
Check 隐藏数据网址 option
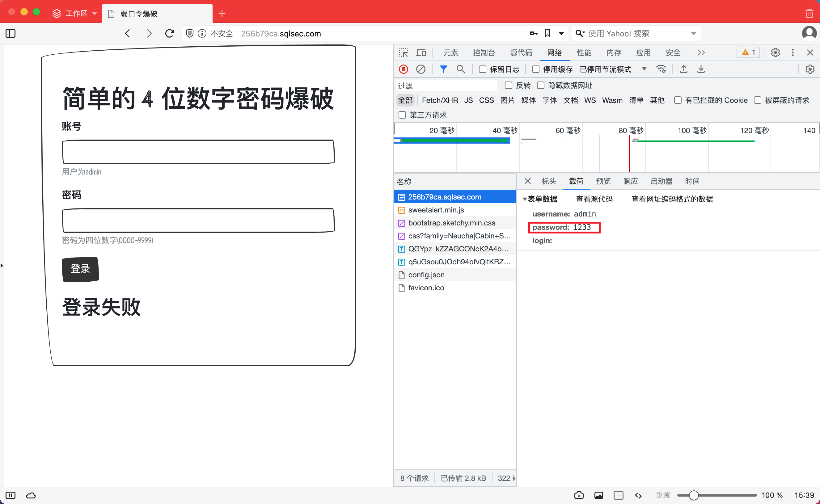click(x=541, y=85)
